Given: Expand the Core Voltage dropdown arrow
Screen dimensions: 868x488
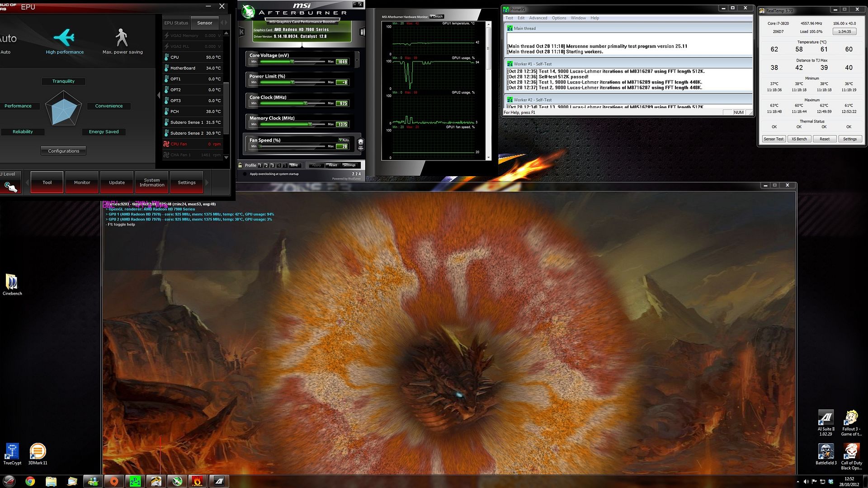Looking at the screenshot, I should (x=357, y=60).
